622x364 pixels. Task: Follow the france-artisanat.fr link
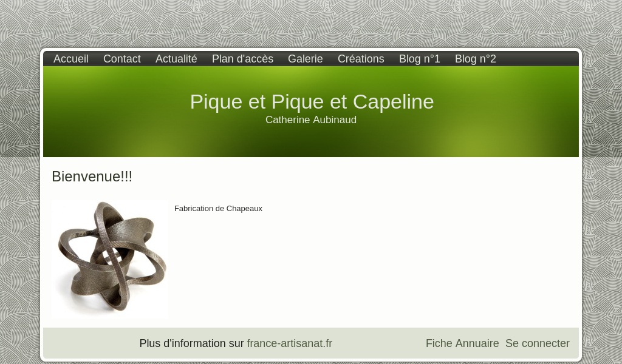(290, 343)
